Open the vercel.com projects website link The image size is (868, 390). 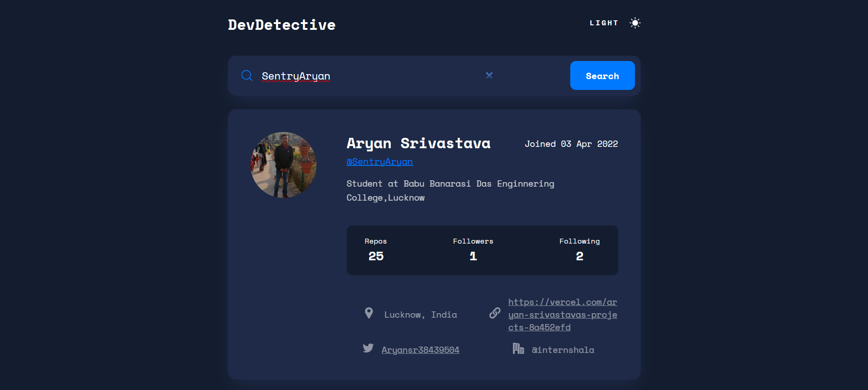click(x=562, y=315)
